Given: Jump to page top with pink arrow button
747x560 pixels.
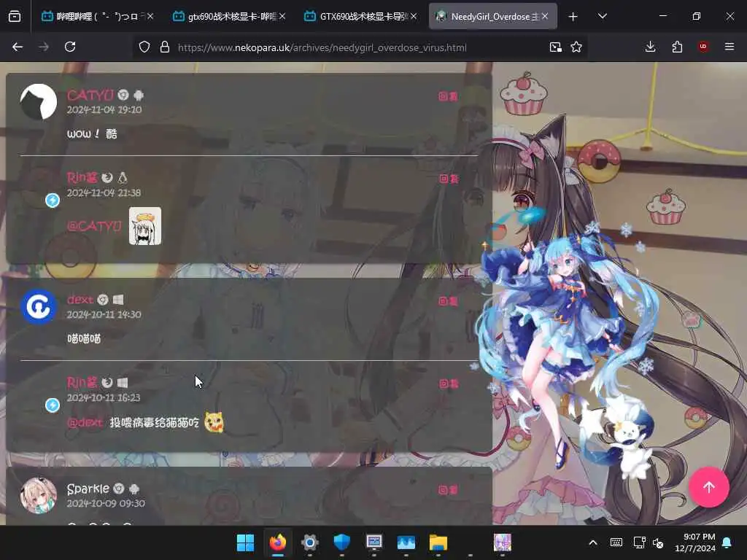Looking at the screenshot, I should (x=709, y=487).
